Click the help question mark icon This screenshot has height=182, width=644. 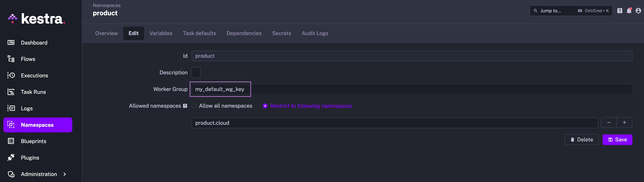pos(619,11)
